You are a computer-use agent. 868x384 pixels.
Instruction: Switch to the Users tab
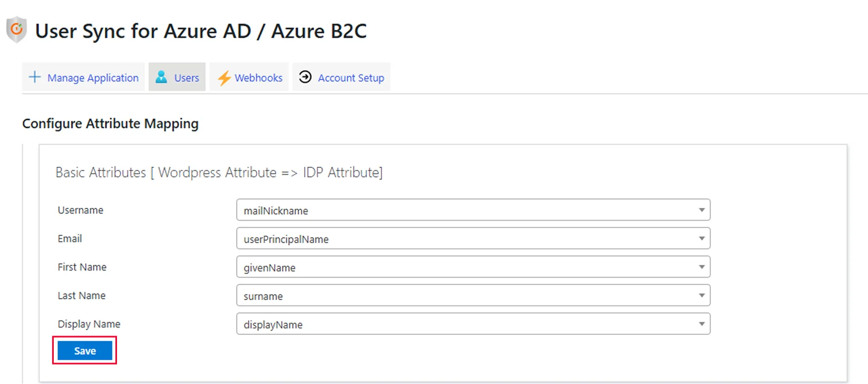[x=177, y=77]
